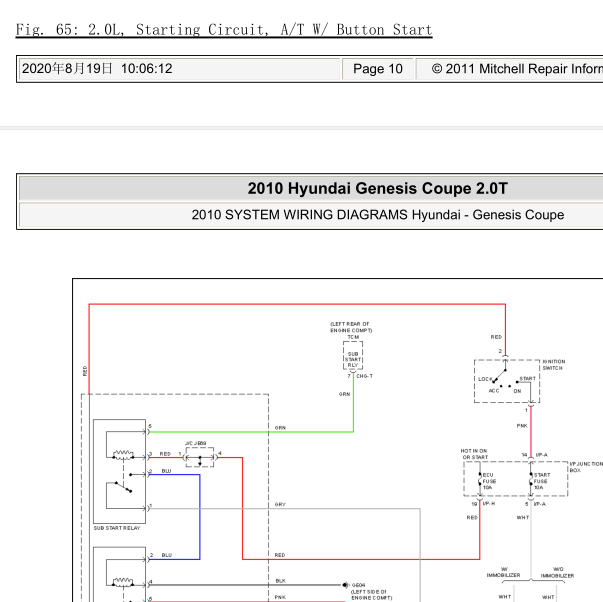Click the '(LEFT REAR OF ENGINE COMPT)' label
The width and height of the screenshot is (603, 602).
pos(351,327)
